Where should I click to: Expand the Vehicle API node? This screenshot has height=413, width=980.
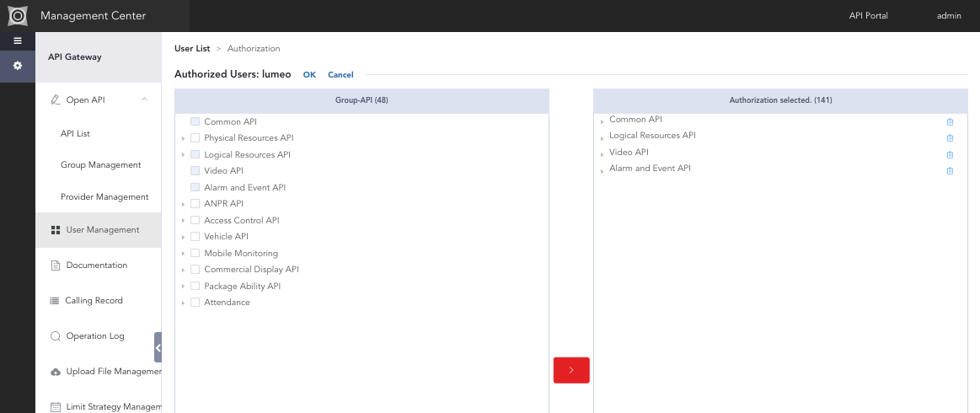tap(183, 238)
